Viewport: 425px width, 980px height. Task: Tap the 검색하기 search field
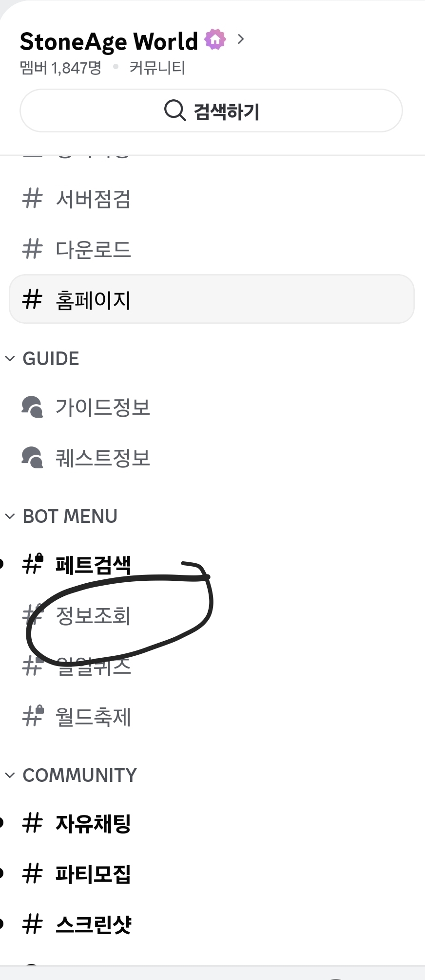211,111
